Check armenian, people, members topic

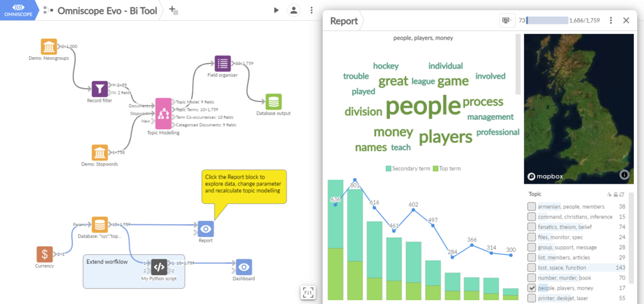coord(531,206)
